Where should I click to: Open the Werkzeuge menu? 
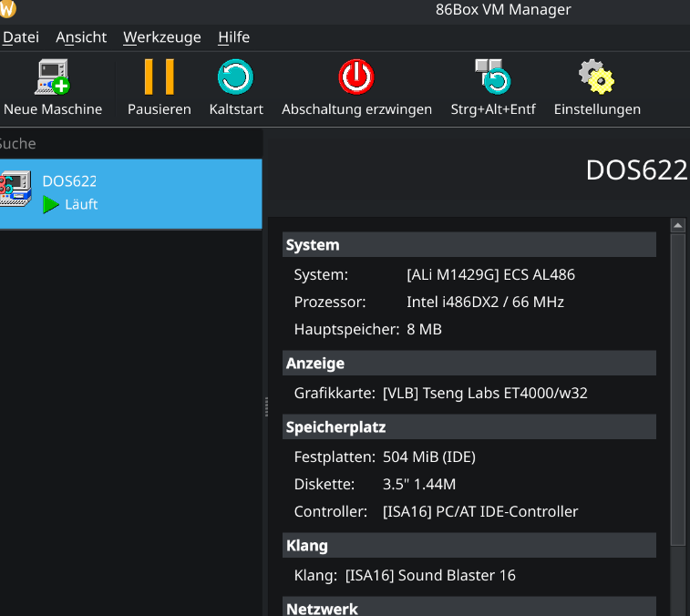pos(162,37)
